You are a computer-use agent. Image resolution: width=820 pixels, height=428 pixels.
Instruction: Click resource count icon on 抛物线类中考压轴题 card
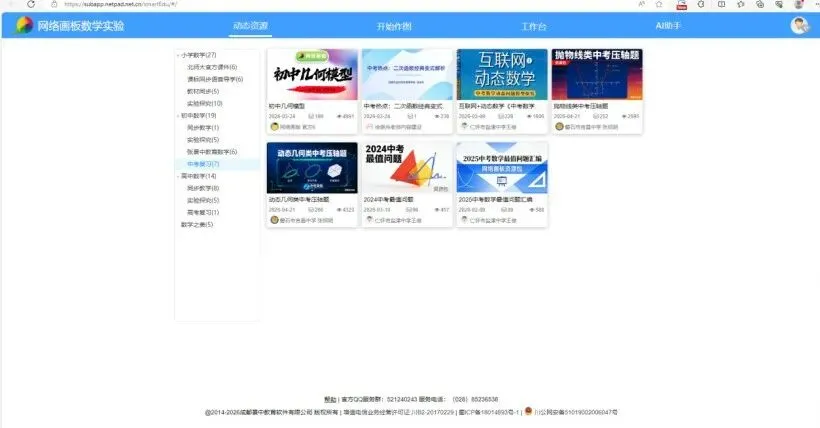click(596, 116)
